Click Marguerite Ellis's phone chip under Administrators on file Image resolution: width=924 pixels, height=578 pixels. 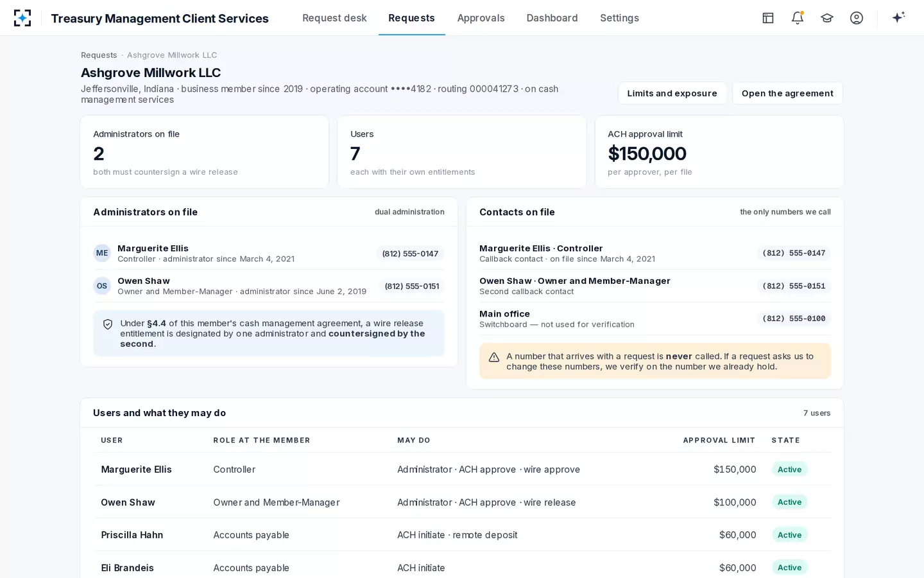(x=410, y=254)
